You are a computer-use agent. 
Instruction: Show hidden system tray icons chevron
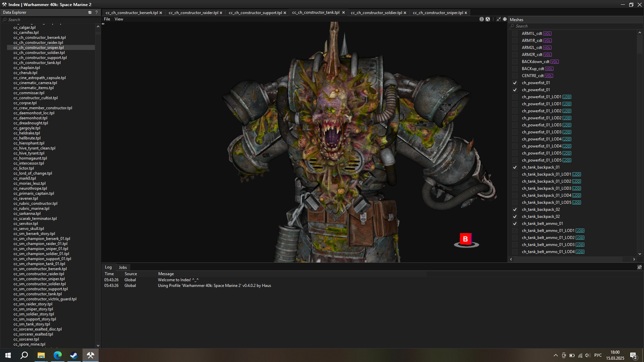click(x=556, y=355)
